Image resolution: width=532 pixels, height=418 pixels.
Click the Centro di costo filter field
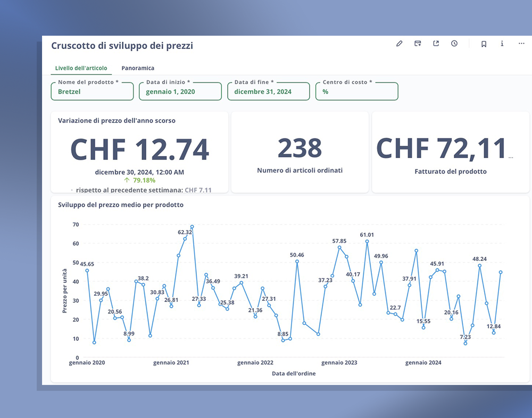[356, 92]
